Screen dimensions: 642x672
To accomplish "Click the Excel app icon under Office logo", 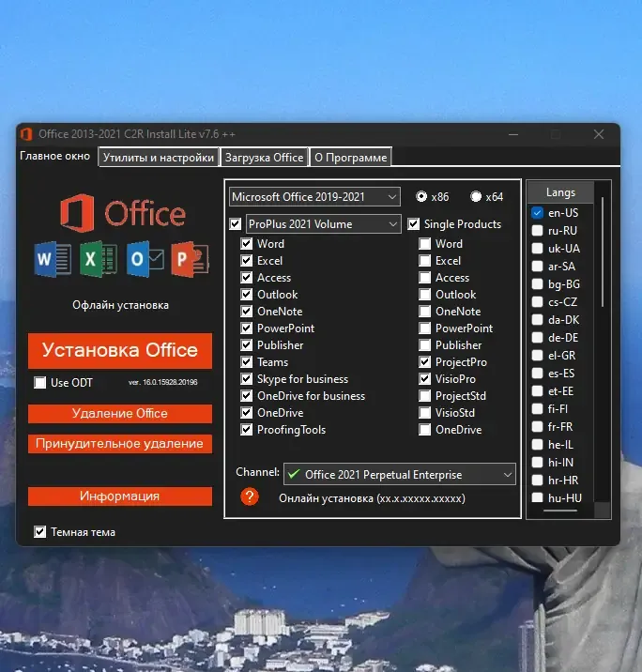I will click(99, 259).
